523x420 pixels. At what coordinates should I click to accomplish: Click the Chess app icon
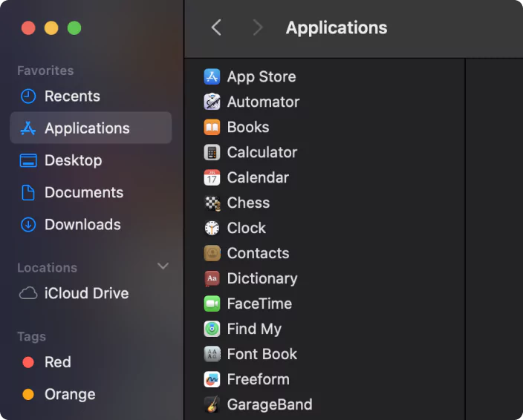[x=212, y=203]
